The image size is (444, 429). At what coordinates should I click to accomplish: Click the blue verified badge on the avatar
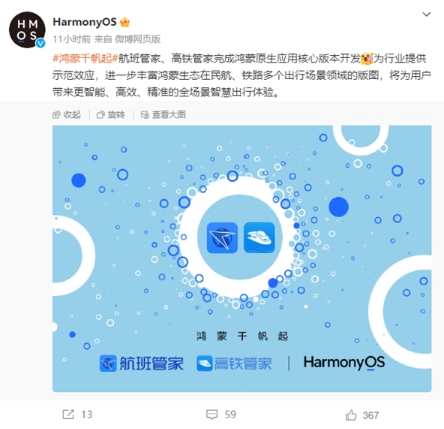click(41, 43)
